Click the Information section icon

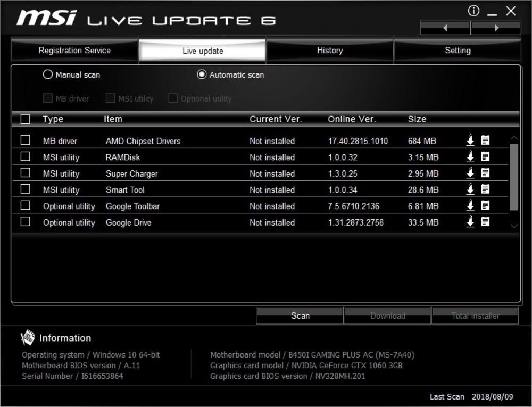click(28, 337)
